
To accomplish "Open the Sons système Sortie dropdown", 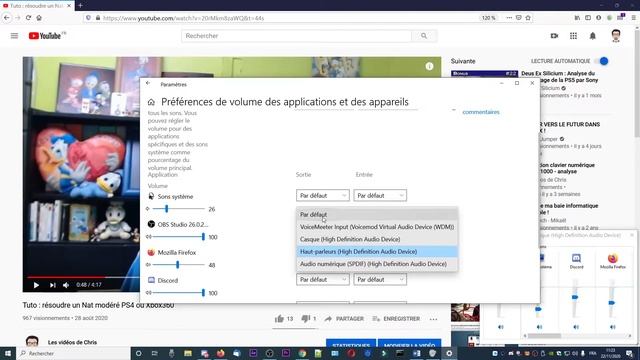I will (x=322, y=196).
